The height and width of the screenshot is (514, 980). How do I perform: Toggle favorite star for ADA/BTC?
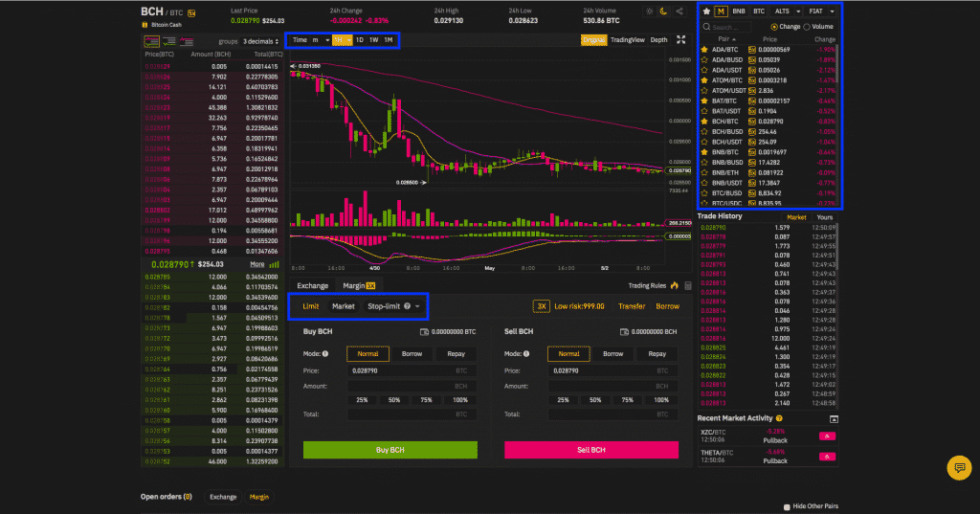(704, 50)
